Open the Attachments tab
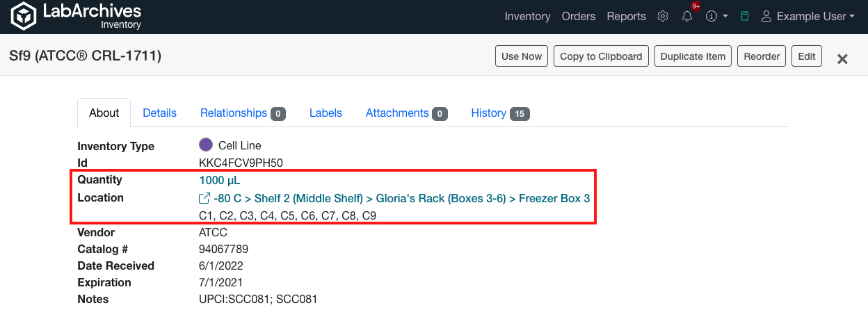868x319 pixels. tap(397, 113)
